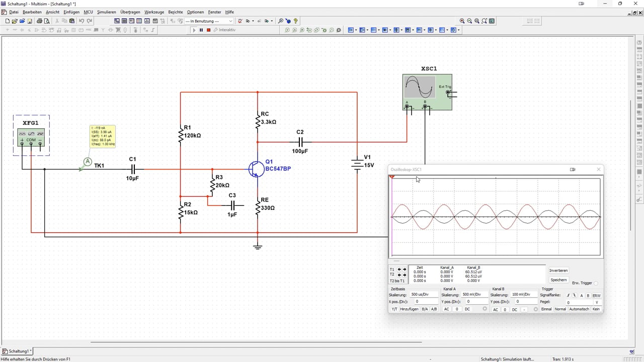644x362 pixels.
Task: Open the help question mark icon
Action: (x=296, y=21)
